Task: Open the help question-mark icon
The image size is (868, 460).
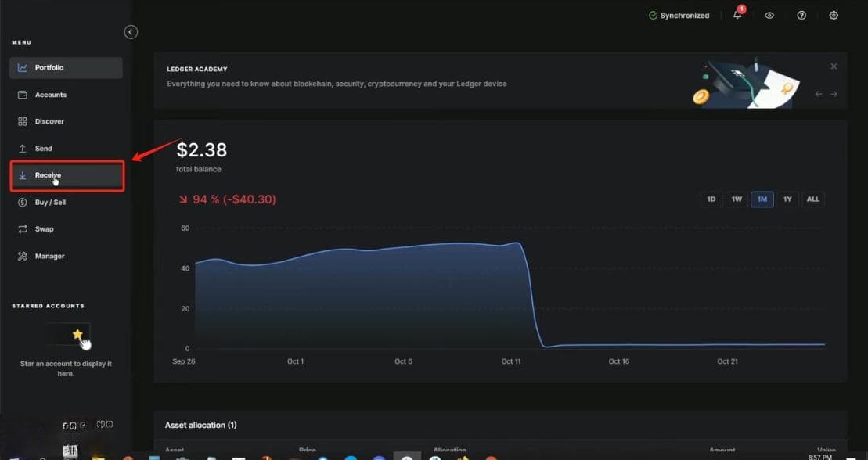Action: pyautogui.click(x=801, y=16)
